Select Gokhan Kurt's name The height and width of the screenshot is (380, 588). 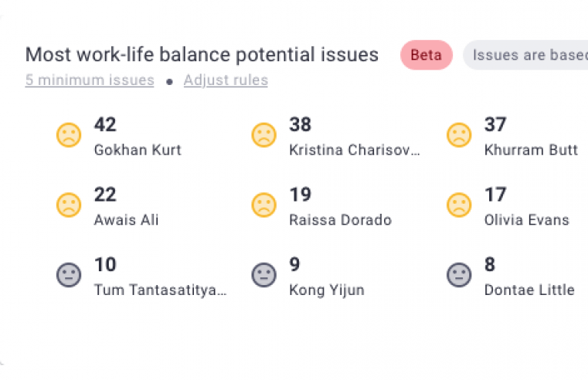point(137,150)
